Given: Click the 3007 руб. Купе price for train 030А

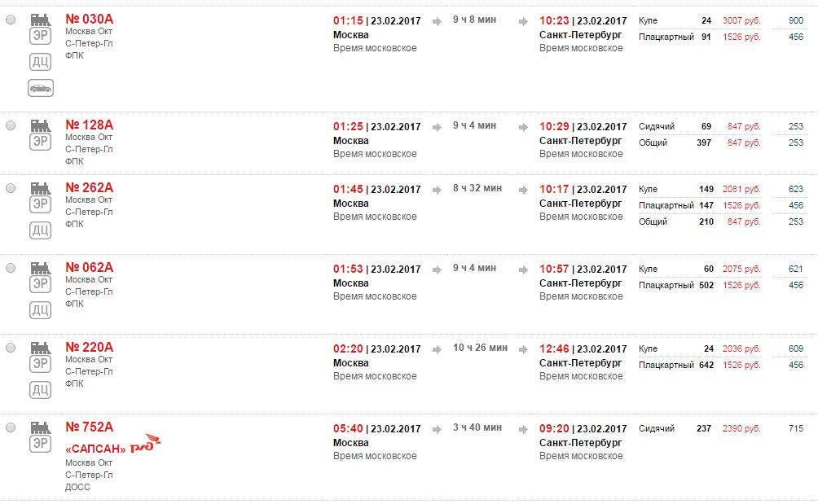Looking at the screenshot, I should click(741, 21).
